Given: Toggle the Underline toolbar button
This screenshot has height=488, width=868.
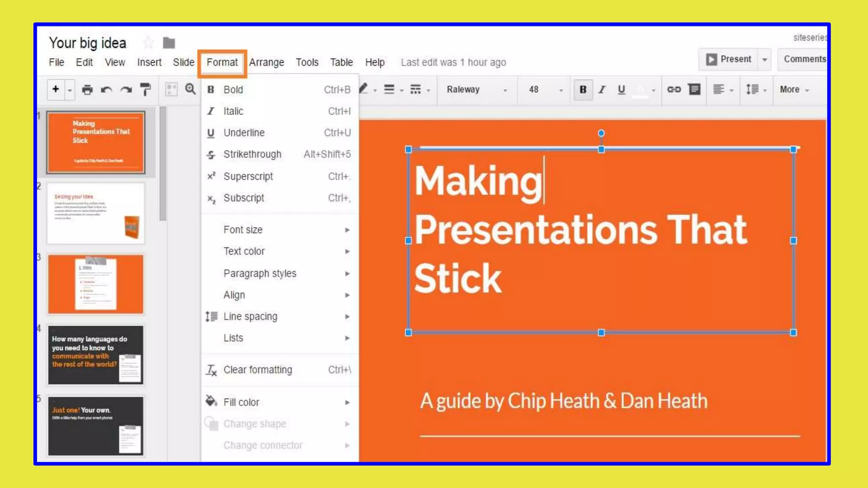Looking at the screenshot, I should (x=621, y=90).
